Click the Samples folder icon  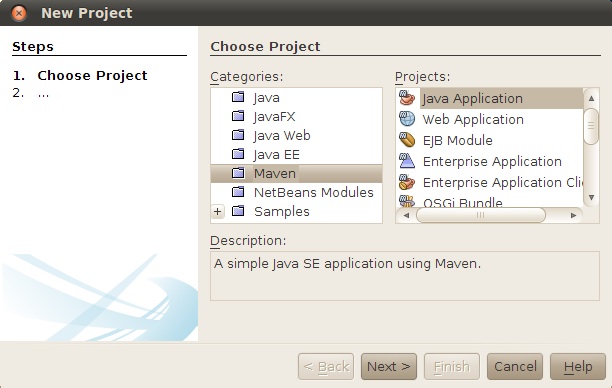238,211
